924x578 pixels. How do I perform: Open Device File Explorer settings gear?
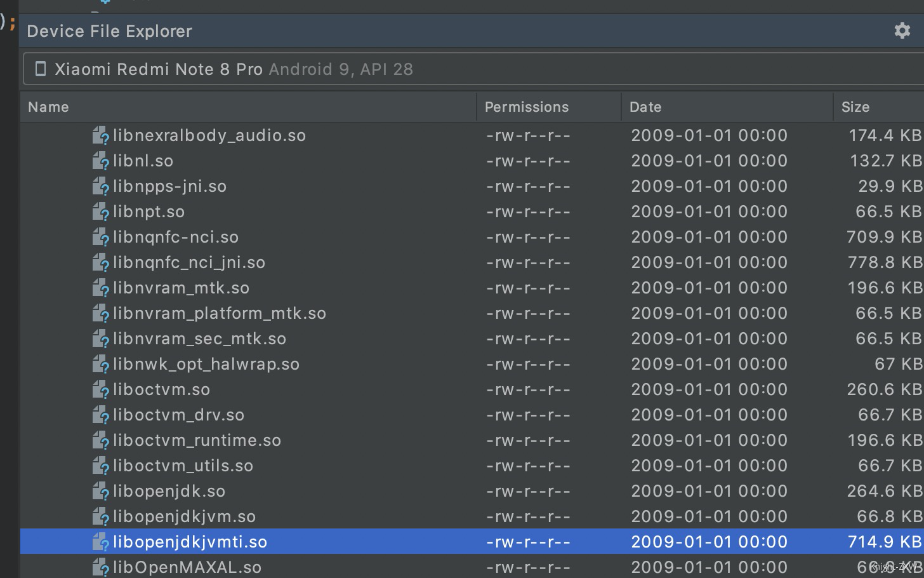pos(902,30)
